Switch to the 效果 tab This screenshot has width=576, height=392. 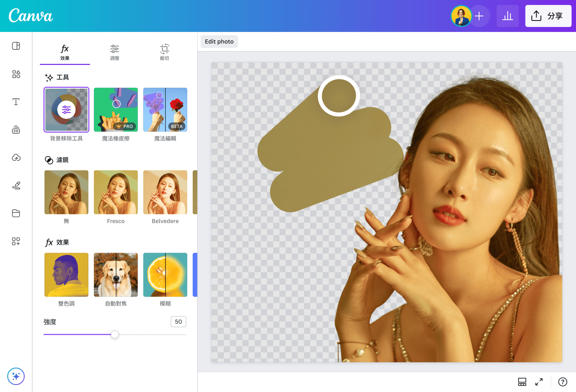[65, 53]
